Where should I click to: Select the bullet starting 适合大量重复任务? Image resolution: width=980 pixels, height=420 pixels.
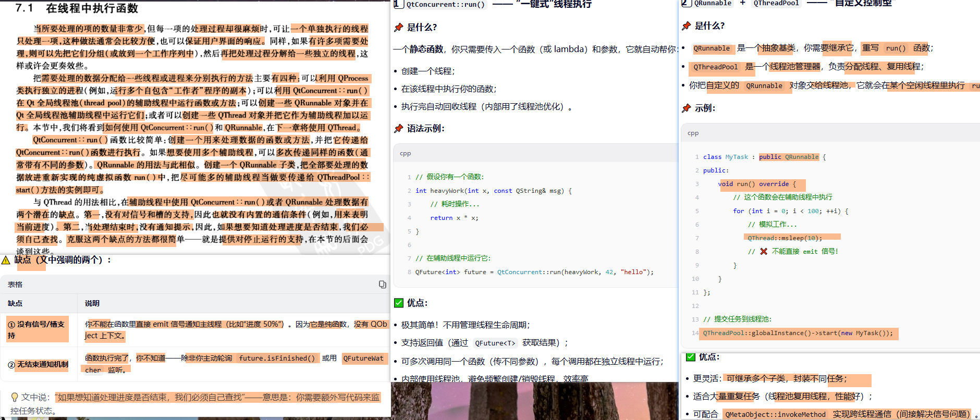(782, 397)
